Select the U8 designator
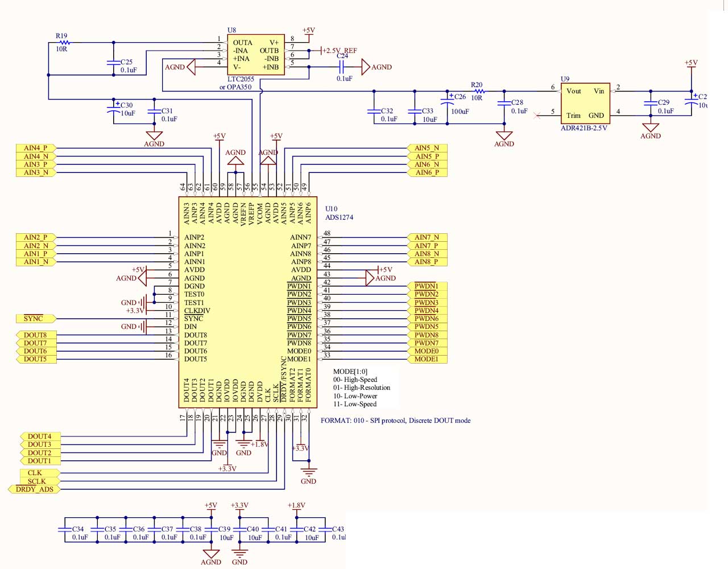This screenshot has width=728, height=569. [x=231, y=30]
